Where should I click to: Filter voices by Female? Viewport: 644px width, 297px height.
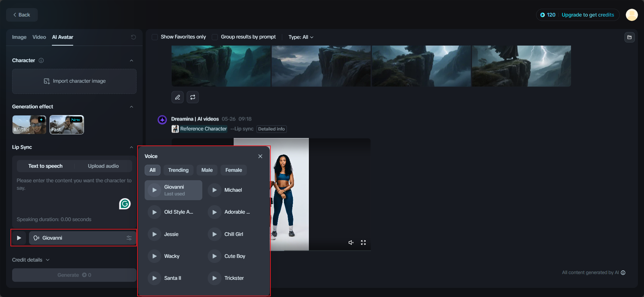[234, 170]
